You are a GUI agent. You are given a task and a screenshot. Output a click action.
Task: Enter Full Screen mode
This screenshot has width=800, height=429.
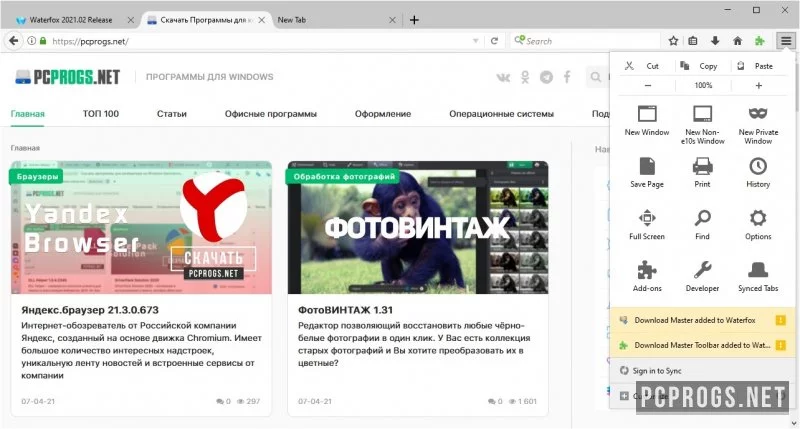point(647,225)
